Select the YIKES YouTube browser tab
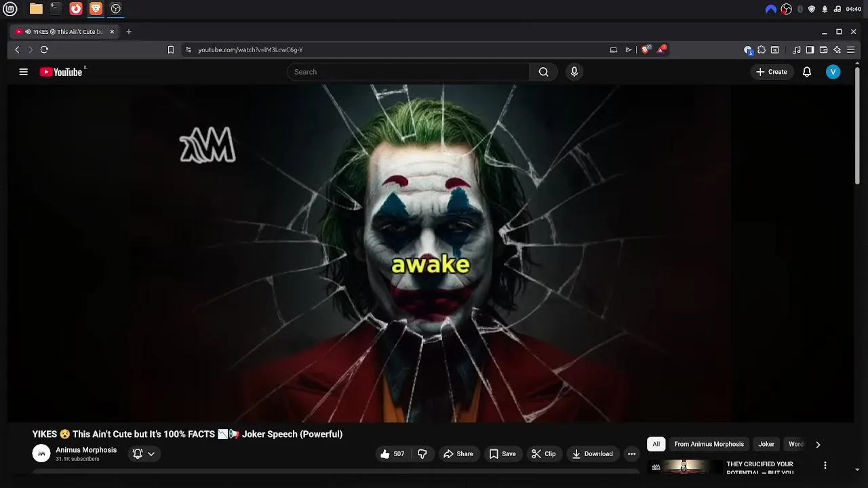Image resolution: width=868 pixels, height=488 pixels. 66,32
